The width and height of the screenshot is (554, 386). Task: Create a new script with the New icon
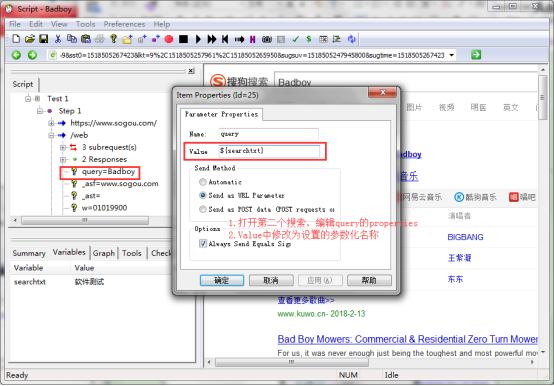click(x=16, y=39)
